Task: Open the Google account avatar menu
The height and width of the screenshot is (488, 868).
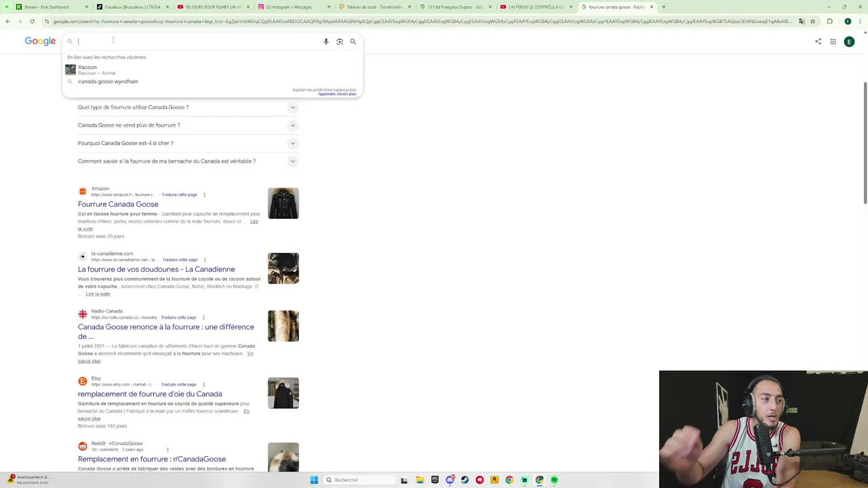Action: 849,41
